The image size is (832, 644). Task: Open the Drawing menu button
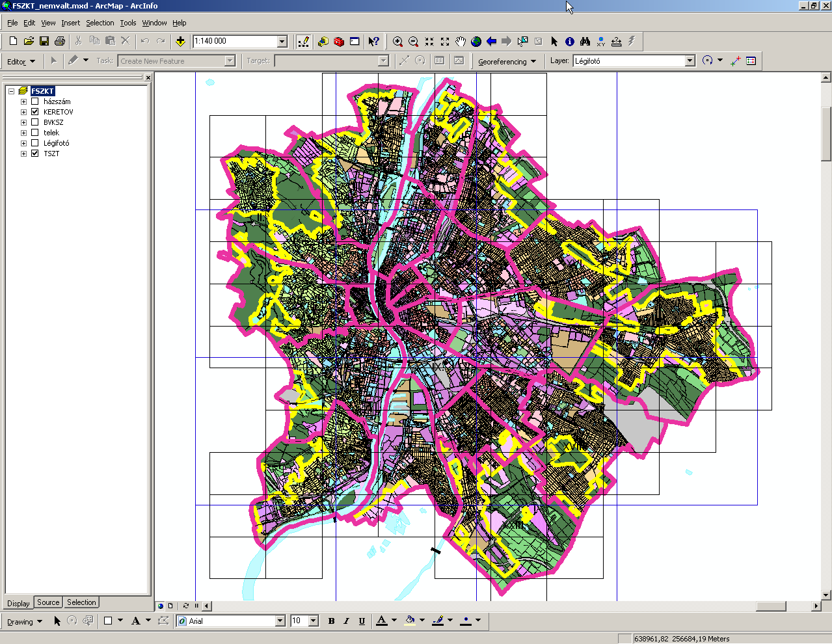pyautogui.click(x=25, y=621)
